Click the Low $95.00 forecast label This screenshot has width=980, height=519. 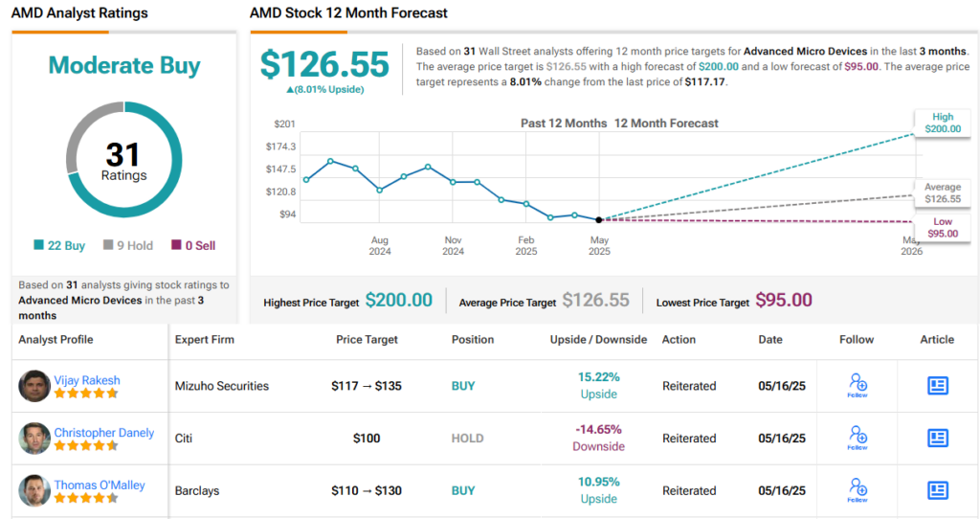tap(943, 228)
